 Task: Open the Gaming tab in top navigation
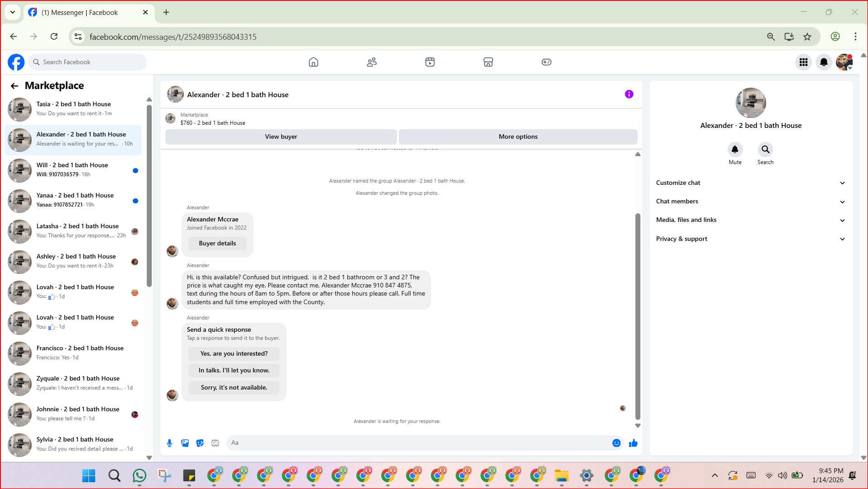(x=546, y=62)
